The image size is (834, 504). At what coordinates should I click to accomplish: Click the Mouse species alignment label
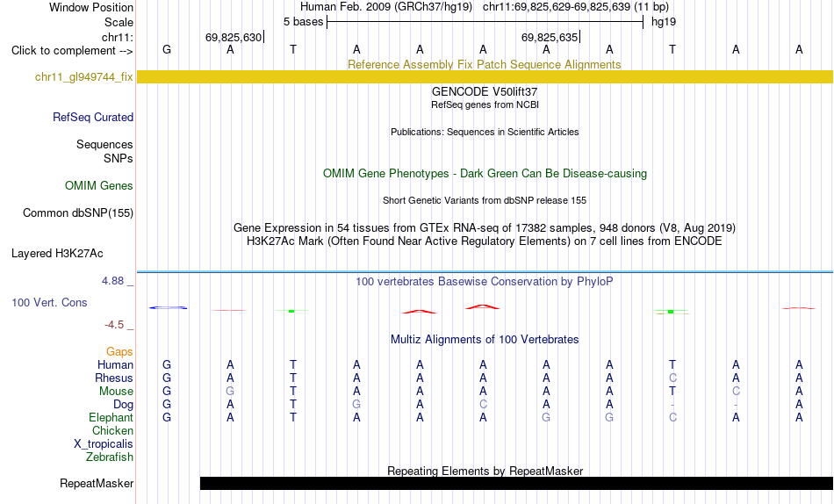116,392
